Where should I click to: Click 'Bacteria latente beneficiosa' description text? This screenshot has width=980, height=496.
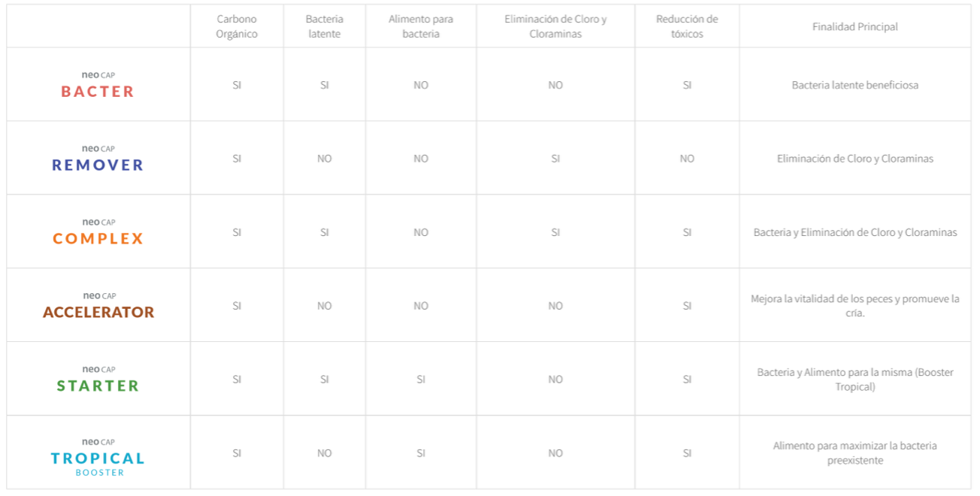coord(854,85)
